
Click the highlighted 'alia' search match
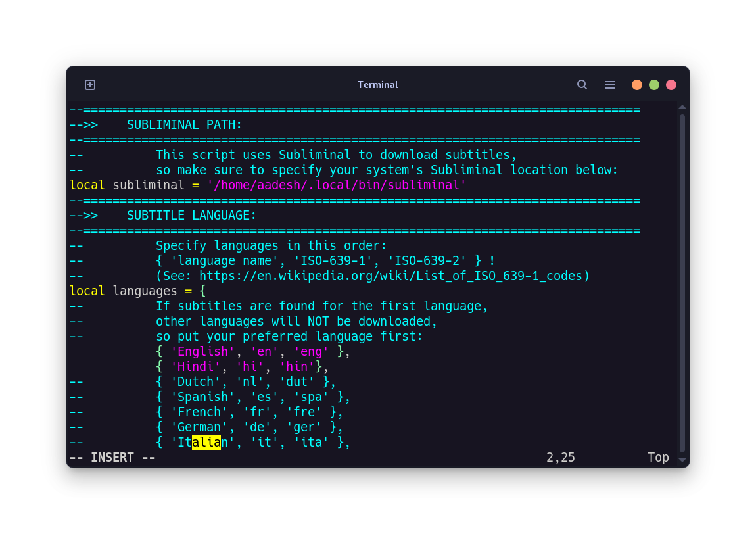tap(206, 442)
